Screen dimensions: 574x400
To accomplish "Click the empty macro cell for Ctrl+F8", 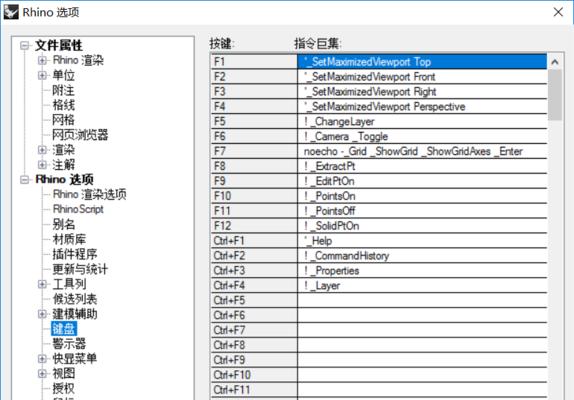I will [x=422, y=345].
